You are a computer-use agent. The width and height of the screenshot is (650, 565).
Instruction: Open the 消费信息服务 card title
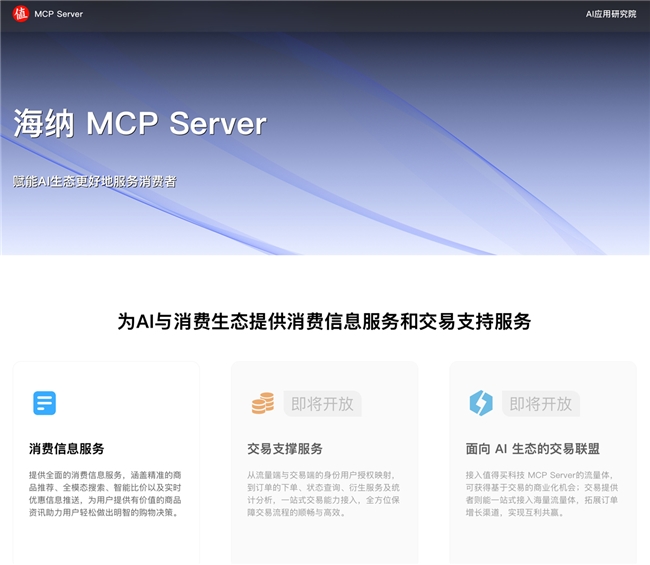pos(67,449)
